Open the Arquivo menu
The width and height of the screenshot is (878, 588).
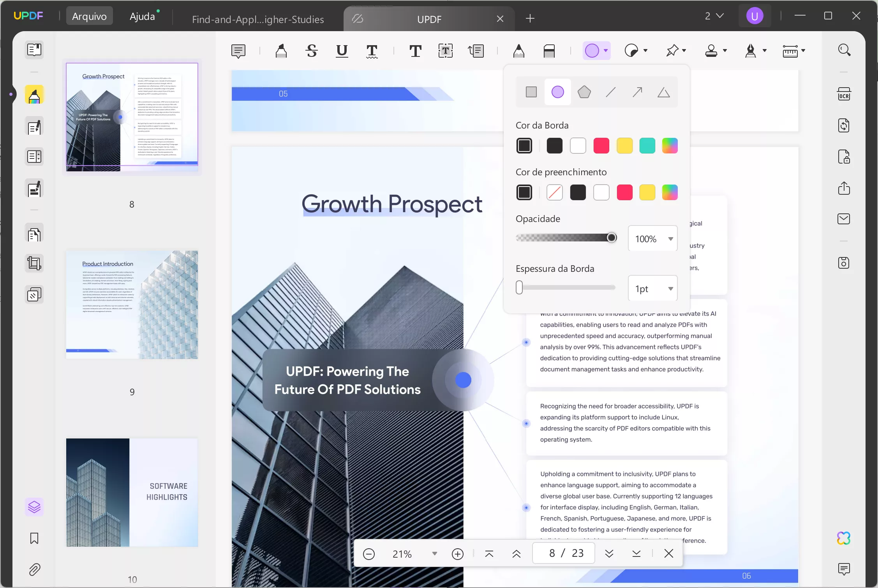click(89, 16)
